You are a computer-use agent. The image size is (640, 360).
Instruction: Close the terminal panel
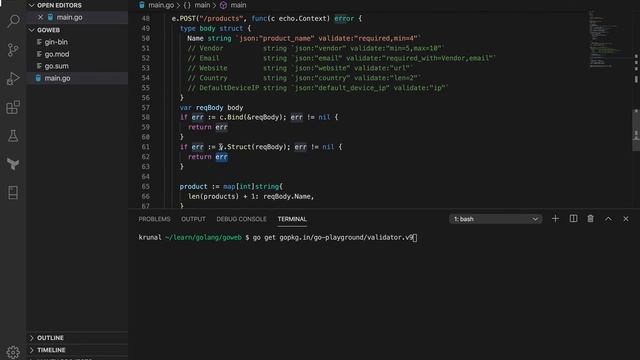[626, 219]
